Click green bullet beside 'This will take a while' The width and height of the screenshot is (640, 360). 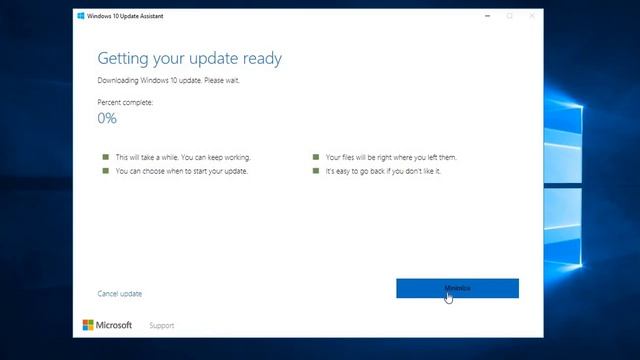point(106,157)
